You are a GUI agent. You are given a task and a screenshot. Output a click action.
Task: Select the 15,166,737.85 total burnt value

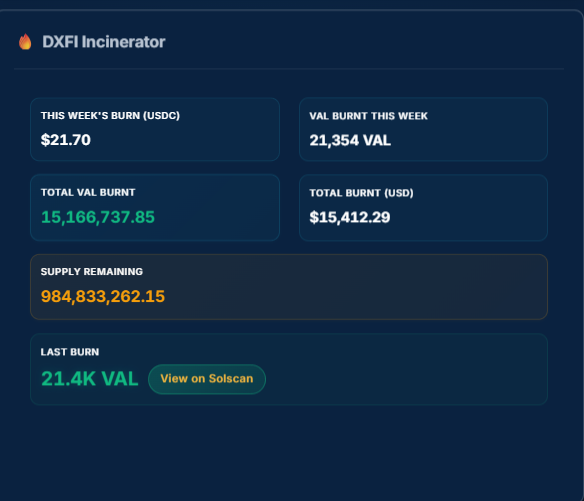coord(98,217)
